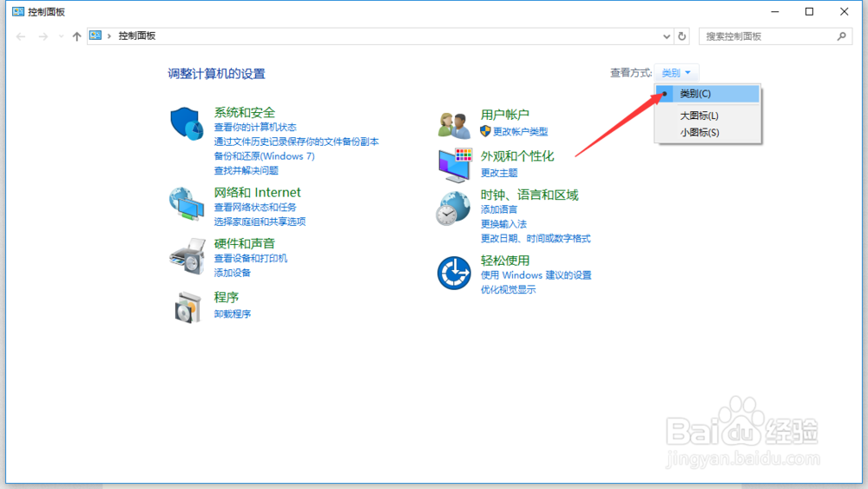The height and width of the screenshot is (489, 868).
Task: Open 硬件和声音 category link
Action: point(245,243)
